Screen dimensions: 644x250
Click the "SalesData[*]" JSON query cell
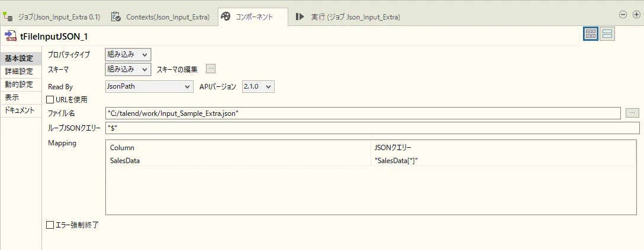pos(503,161)
